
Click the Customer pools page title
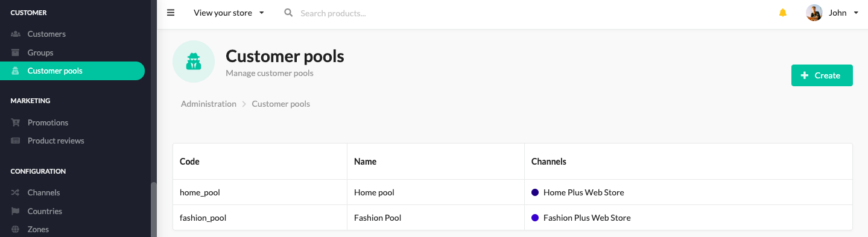click(x=285, y=56)
